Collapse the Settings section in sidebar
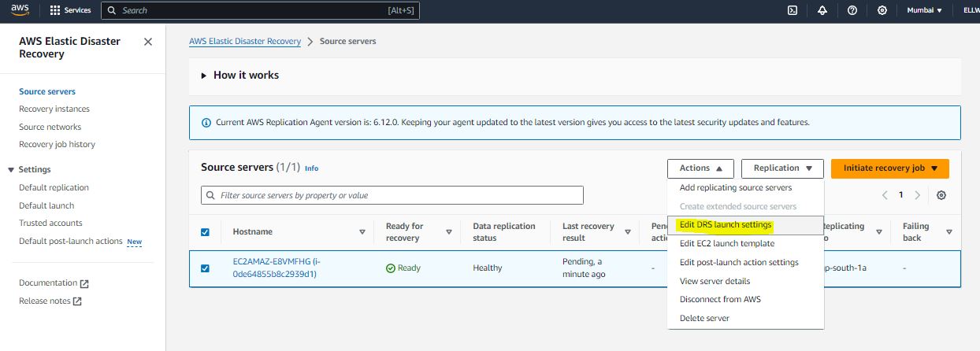Image resolution: width=980 pixels, height=351 pixels. tap(11, 169)
